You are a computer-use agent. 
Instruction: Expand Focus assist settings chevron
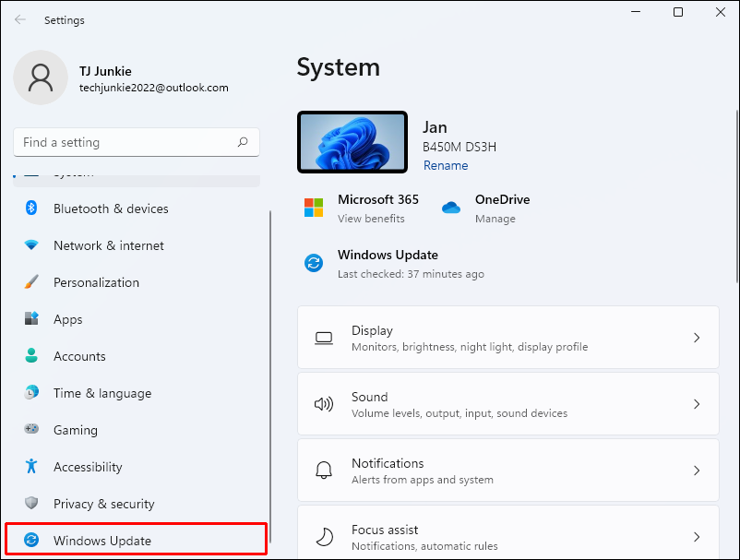tap(697, 536)
